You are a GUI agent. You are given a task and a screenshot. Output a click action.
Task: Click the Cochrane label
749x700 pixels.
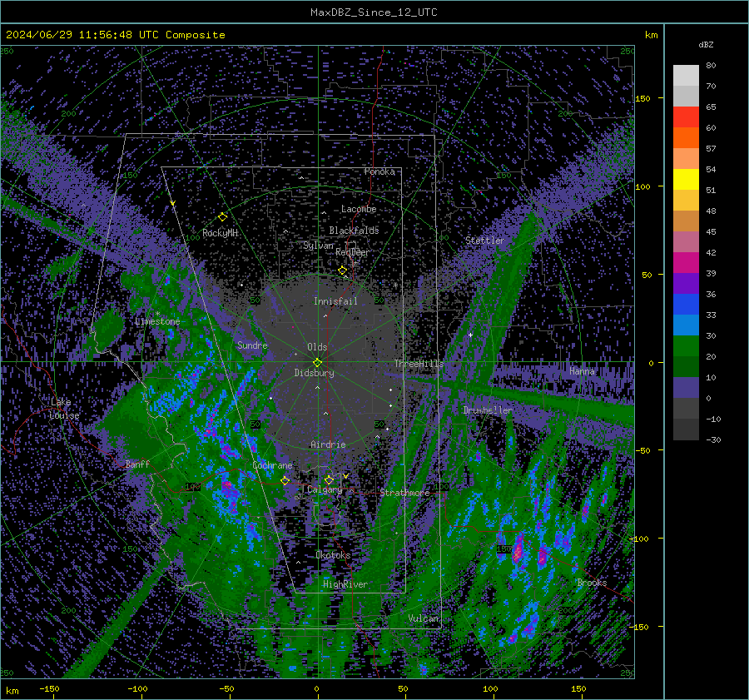(272, 465)
